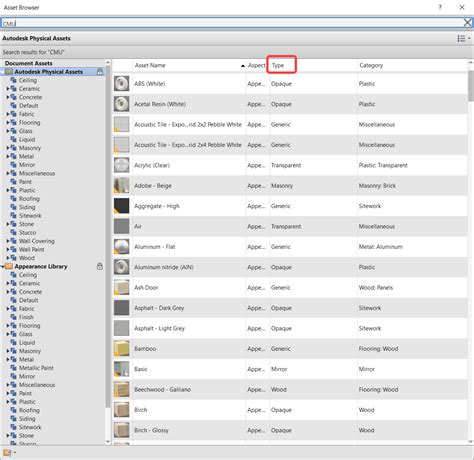The height and width of the screenshot is (460, 474).
Task: Select Metallic Paint in Appearance Library
Action: click(36, 368)
